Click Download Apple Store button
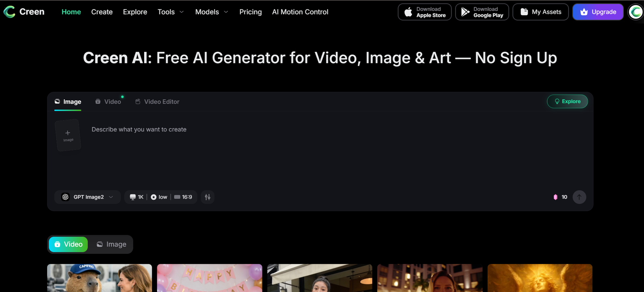Viewport: 644px width, 292px height. [425, 12]
